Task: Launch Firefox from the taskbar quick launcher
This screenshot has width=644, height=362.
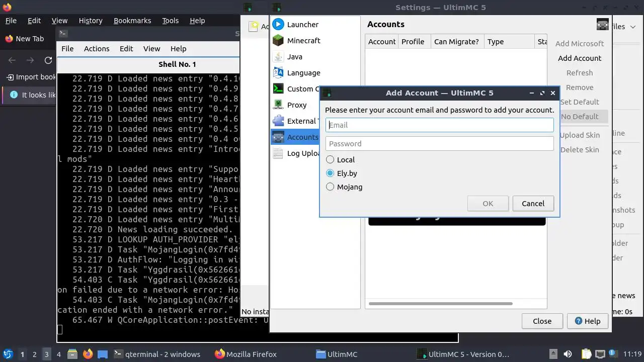Action: click(88, 354)
